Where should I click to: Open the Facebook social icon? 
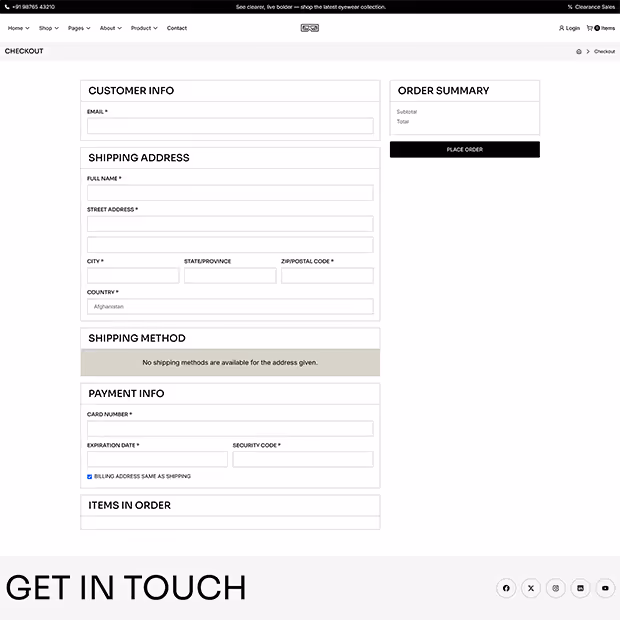[x=506, y=588]
